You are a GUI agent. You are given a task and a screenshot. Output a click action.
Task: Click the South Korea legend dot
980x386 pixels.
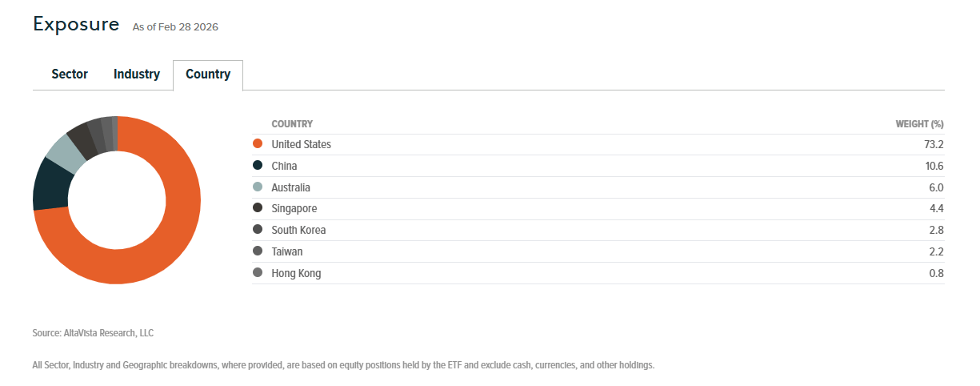pos(258,230)
